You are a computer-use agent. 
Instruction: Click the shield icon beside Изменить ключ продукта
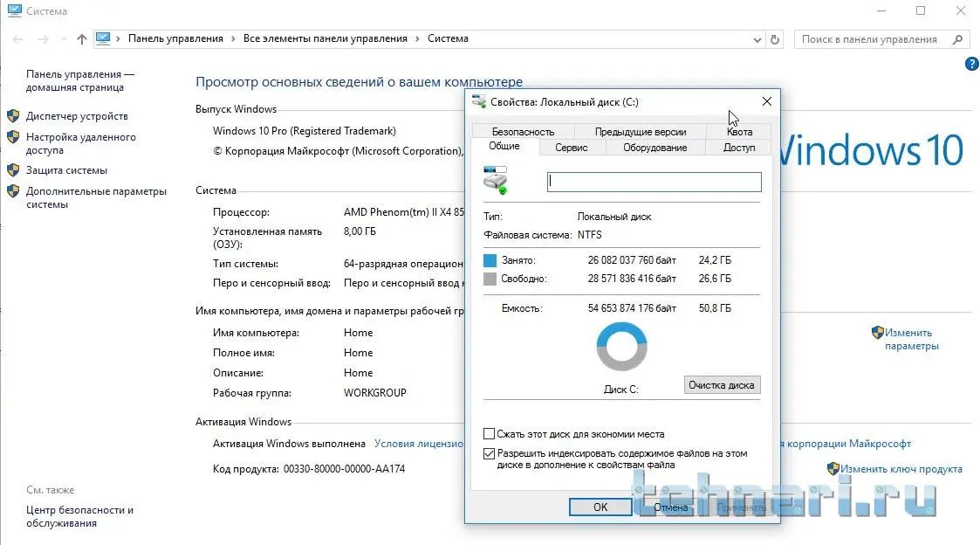pos(833,469)
